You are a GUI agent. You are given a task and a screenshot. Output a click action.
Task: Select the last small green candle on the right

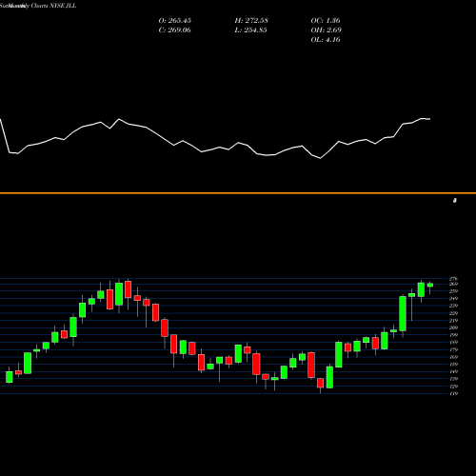click(430, 285)
